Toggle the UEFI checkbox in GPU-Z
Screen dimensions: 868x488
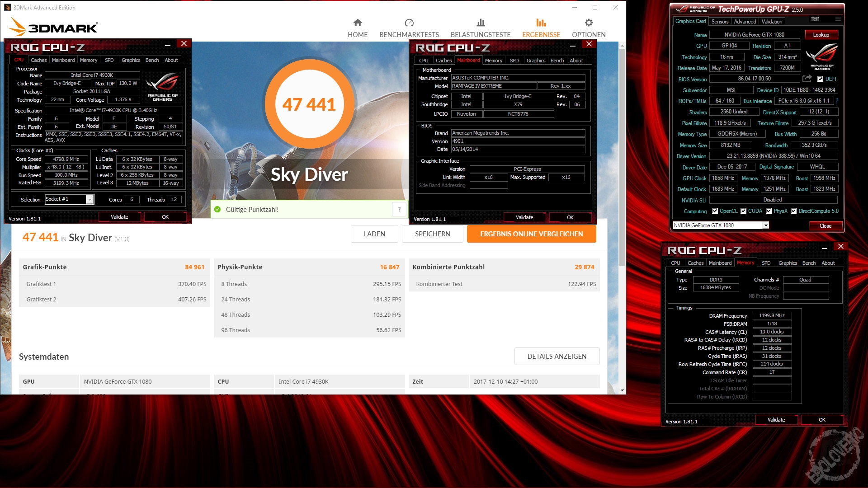click(x=820, y=79)
